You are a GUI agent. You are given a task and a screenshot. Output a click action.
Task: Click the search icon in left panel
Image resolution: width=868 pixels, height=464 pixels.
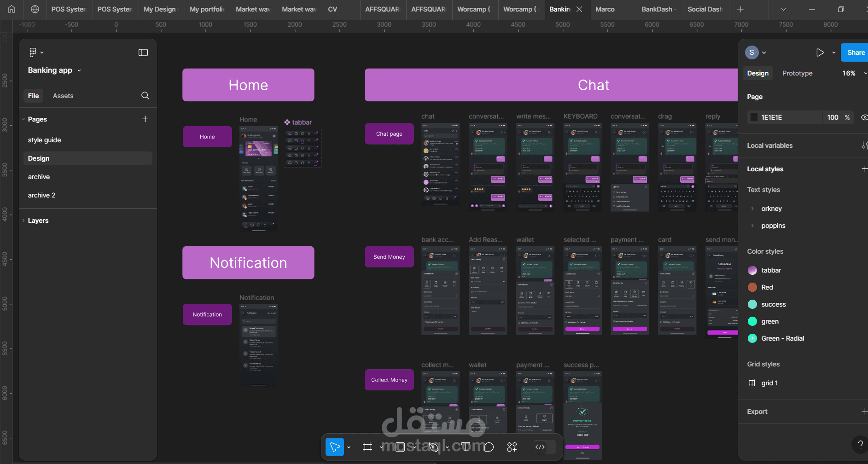(145, 95)
